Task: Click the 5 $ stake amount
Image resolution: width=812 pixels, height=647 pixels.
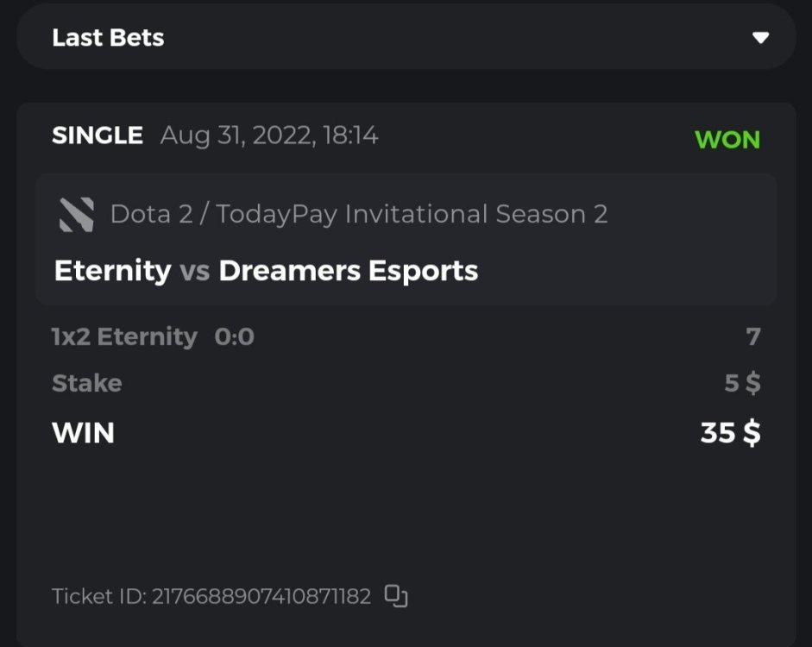Action: click(742, 383)
